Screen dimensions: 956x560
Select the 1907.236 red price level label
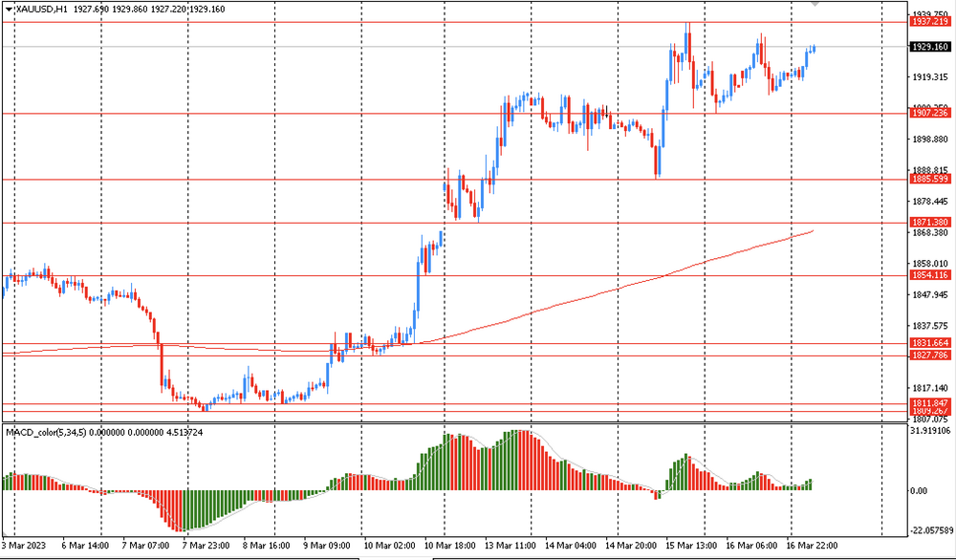click(x=930, y=114)
